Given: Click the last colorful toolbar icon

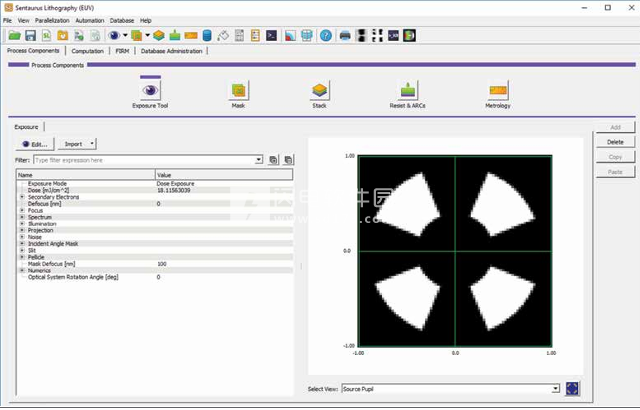Looking at the screenshot, I should (409, 36).
